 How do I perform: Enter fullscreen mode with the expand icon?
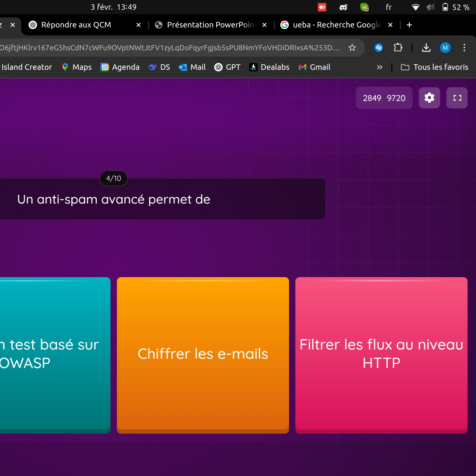(x=457, y=98)
